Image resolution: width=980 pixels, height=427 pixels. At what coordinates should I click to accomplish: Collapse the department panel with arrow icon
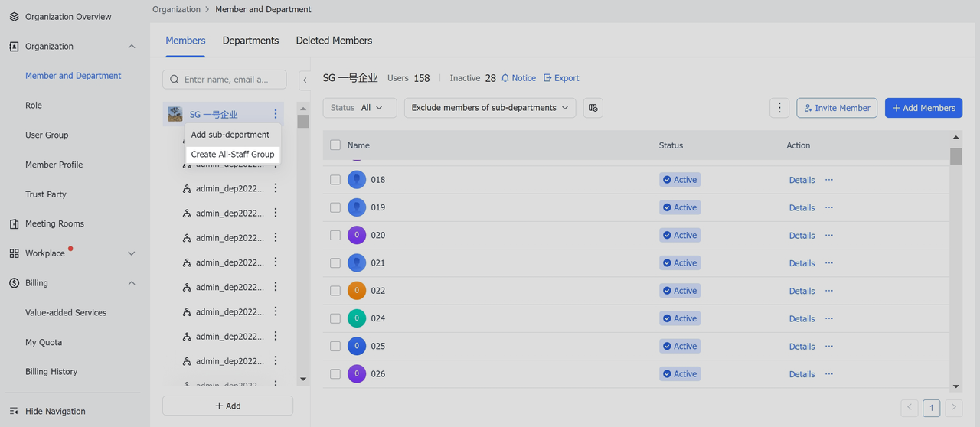click(305, 80)
